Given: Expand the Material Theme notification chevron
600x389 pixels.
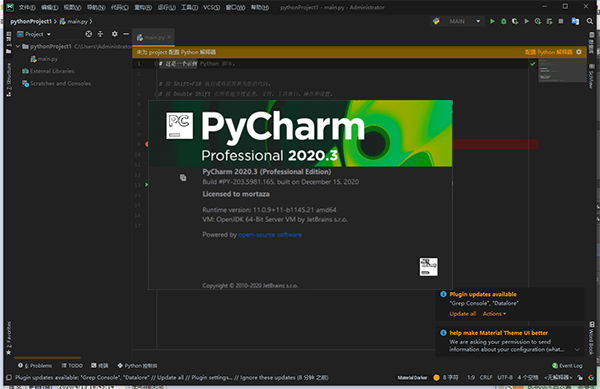Looking at the screenshot, I should pyautogui.click(x=577, y=350).
